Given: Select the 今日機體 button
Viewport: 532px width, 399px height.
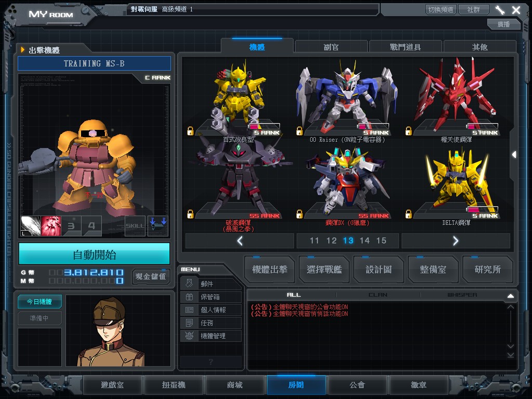Looking at the screenshot, I should [39, 302].
